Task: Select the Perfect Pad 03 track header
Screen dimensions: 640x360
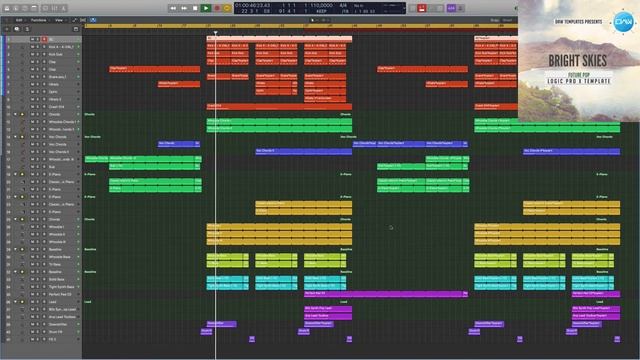Action: pyautogui.click(x=42, y=294)
